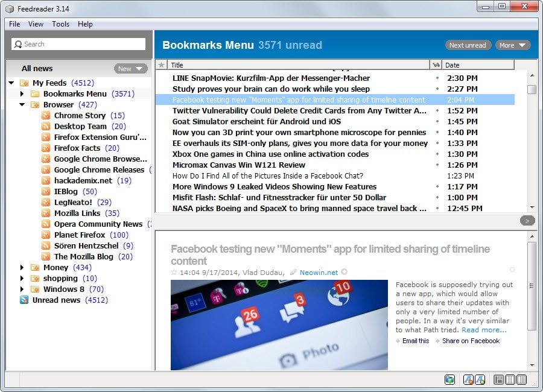The image size is (543, 392).
Task: Collapse the Browser feed folder
Action: coord(22,104)
